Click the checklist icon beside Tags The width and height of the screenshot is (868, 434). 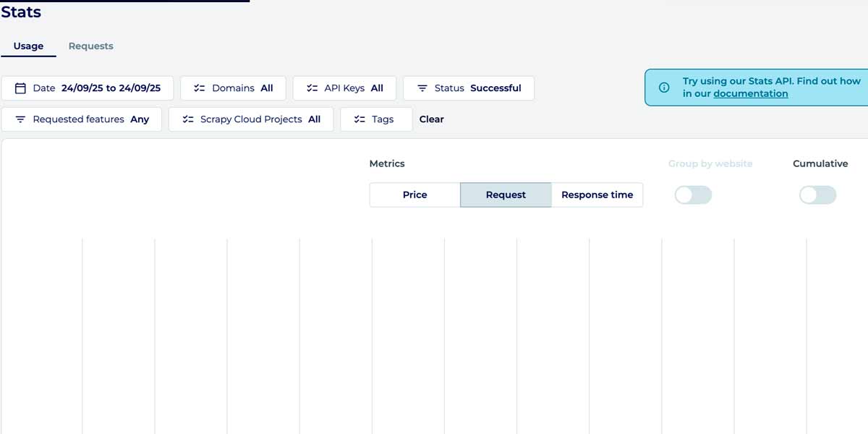(359, 119)
